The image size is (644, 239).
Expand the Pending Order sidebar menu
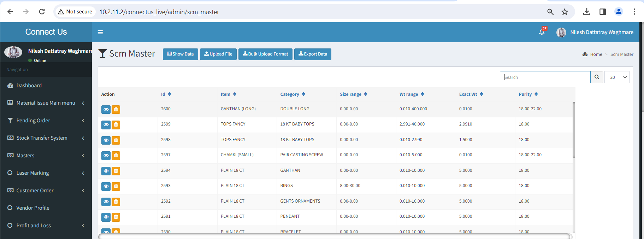coord(46,121)
